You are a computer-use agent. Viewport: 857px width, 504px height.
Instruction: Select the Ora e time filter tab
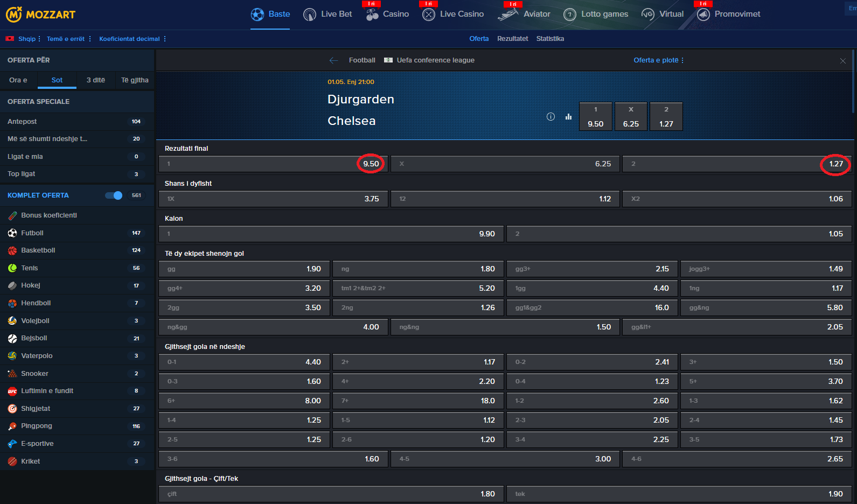pos(18,80)
